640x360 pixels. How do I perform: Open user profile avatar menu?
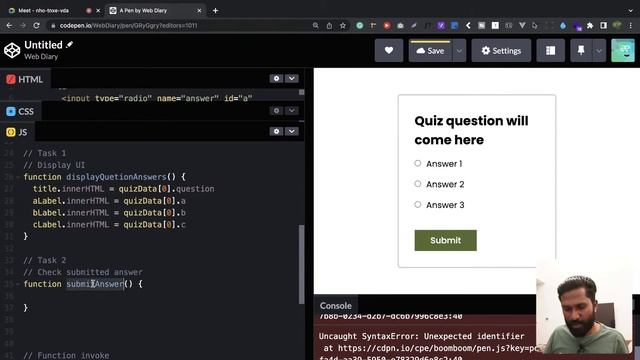pyautogui.click(x=623, y=50)
